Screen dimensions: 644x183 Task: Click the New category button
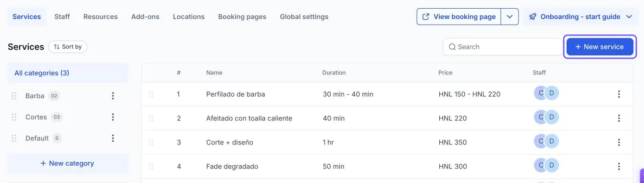[x=68, y=163]
